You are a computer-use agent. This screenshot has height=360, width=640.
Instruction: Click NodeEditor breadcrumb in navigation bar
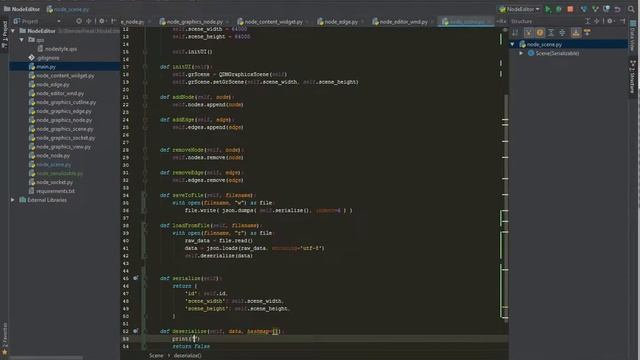(x=22, y=9)
